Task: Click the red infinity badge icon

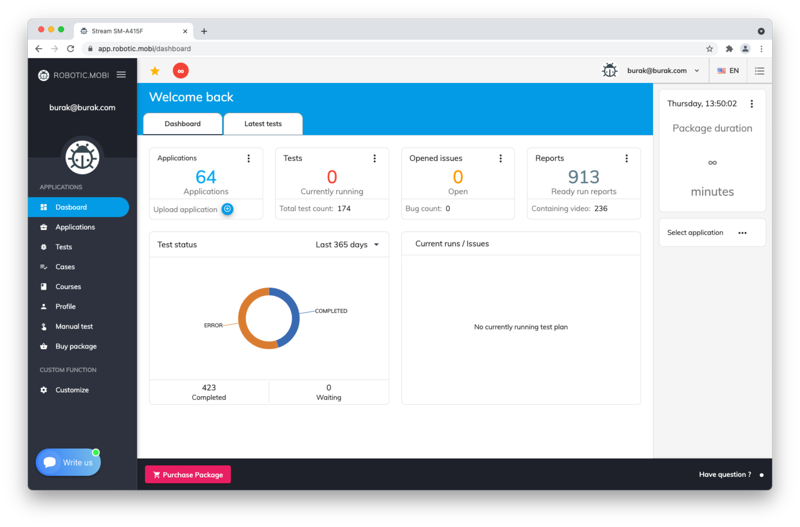Action: (180, 71)
